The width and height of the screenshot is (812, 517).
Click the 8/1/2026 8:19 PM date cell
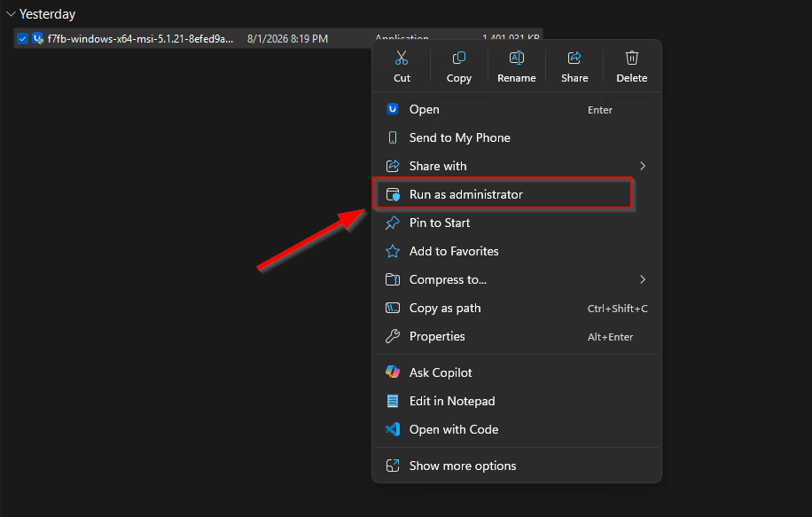(287, 39)
